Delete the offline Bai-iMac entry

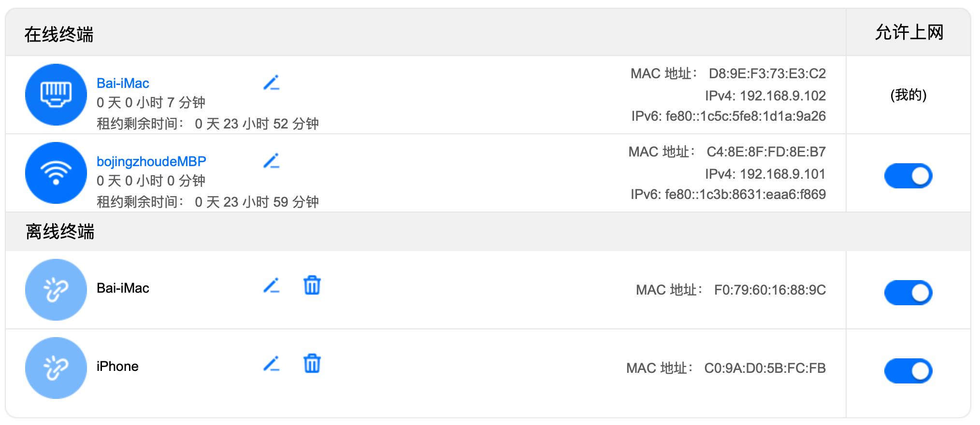tap(312, 285)
